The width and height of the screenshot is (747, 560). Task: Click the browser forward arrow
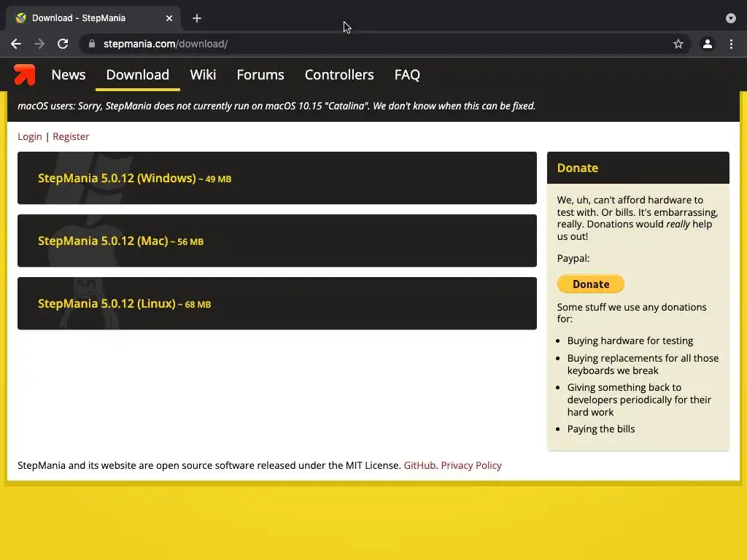39,44
